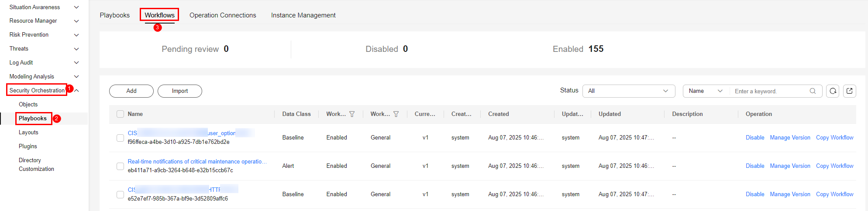Toggle the select-all checkbox in table header
The image size is (868, 211).
[x=120, y=114]
